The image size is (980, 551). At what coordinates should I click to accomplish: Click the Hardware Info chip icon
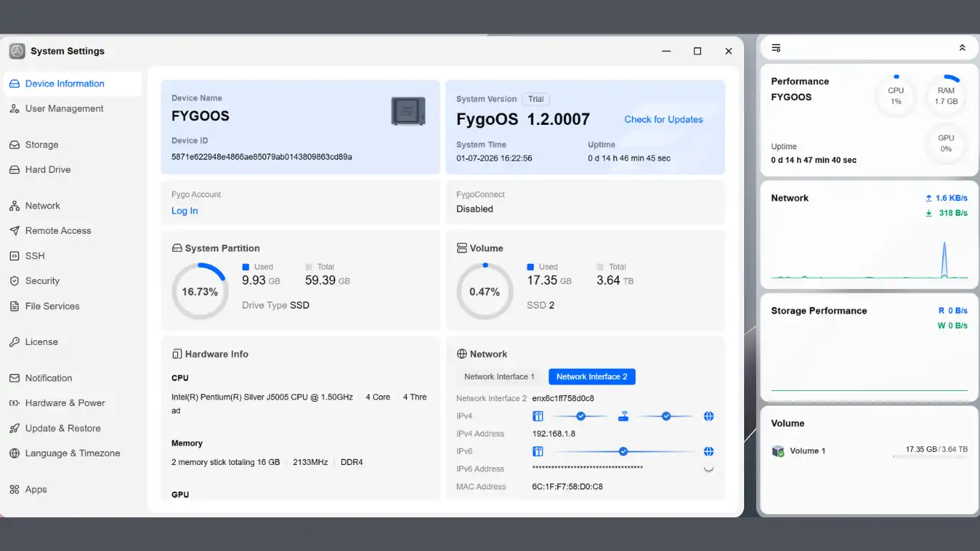[x=177, y=354]
